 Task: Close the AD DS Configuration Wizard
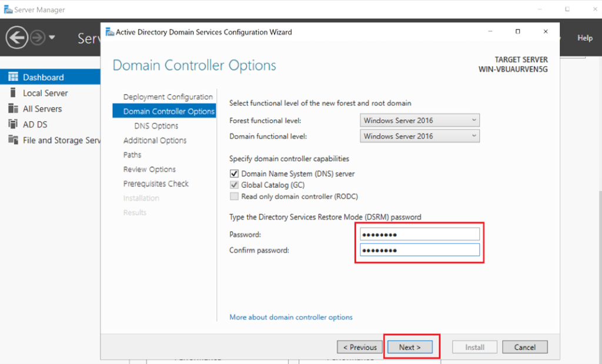tap(546, 32)
